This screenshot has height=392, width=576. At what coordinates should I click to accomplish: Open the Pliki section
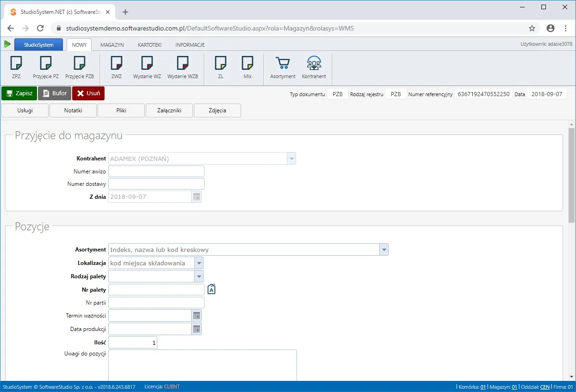[121, 110]
